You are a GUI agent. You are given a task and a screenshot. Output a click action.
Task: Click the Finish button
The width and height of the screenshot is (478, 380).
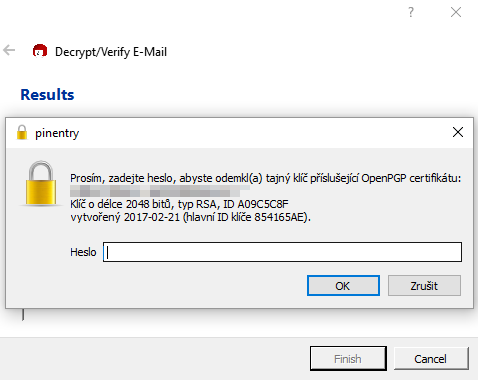pos(348,359)
